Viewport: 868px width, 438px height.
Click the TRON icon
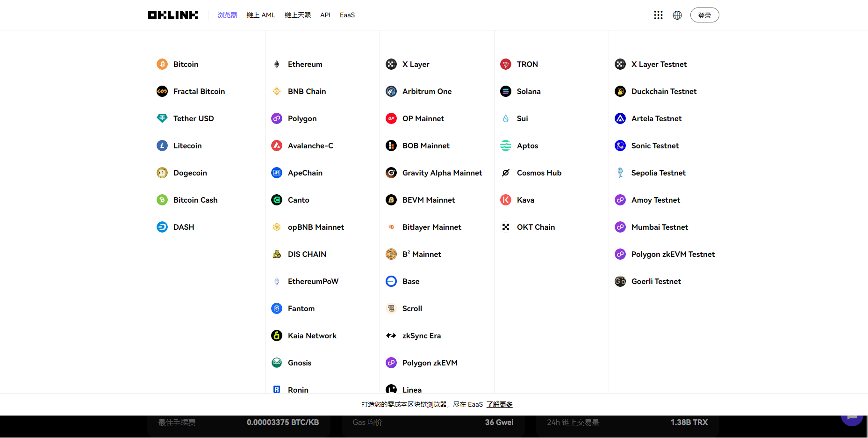click(506, 64)
